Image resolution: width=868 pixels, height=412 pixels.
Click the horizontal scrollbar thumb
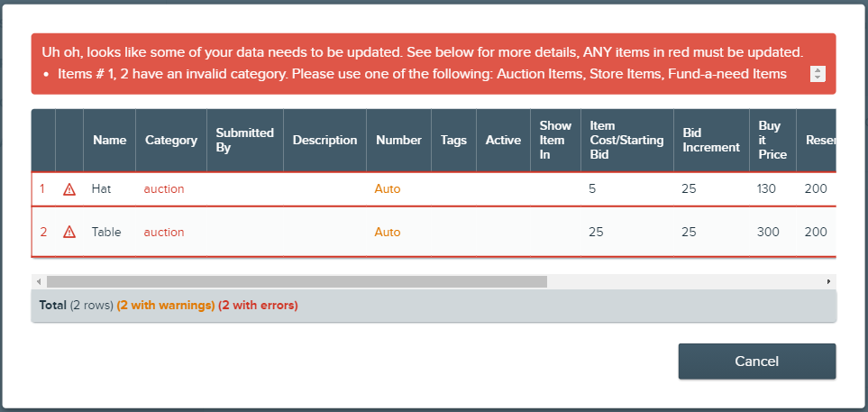(x=297, y=282)
